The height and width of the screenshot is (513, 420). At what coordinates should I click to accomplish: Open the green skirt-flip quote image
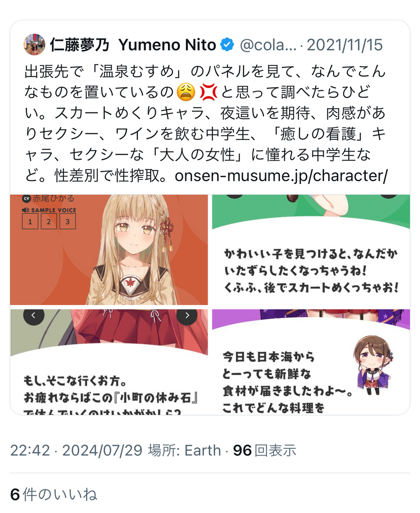[311, 250]
